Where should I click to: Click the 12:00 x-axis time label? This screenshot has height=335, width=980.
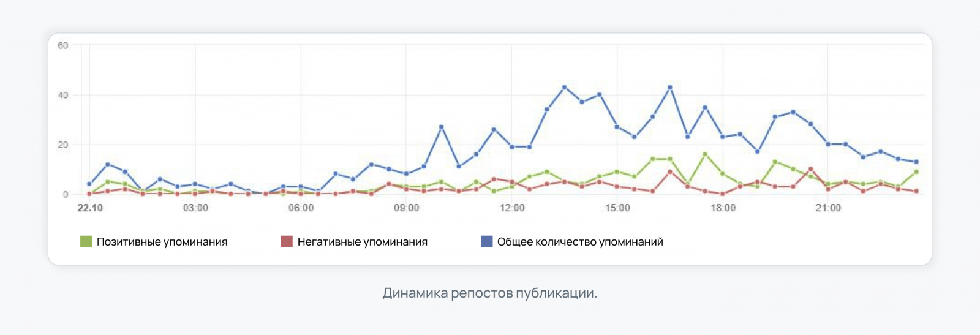(512, 208)
